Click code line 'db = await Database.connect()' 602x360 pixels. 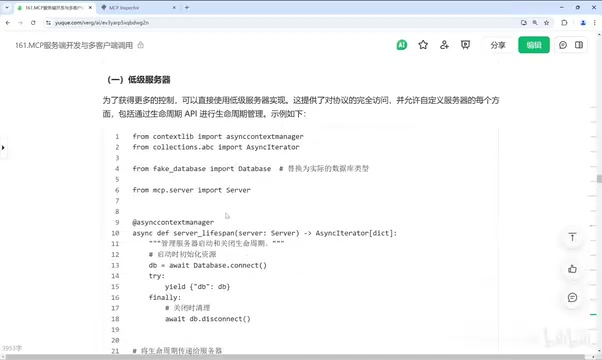[207, 265]
